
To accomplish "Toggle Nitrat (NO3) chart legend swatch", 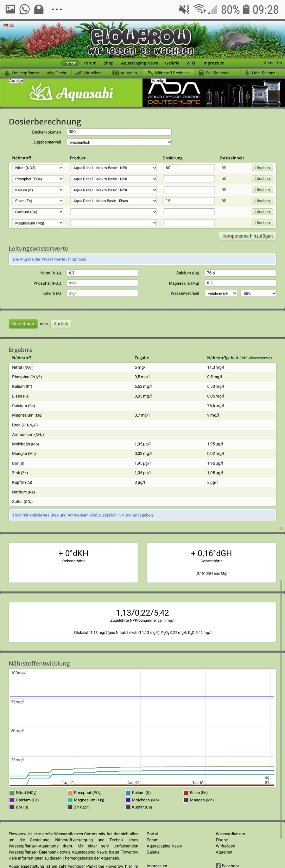I will (x=12, y=793).
